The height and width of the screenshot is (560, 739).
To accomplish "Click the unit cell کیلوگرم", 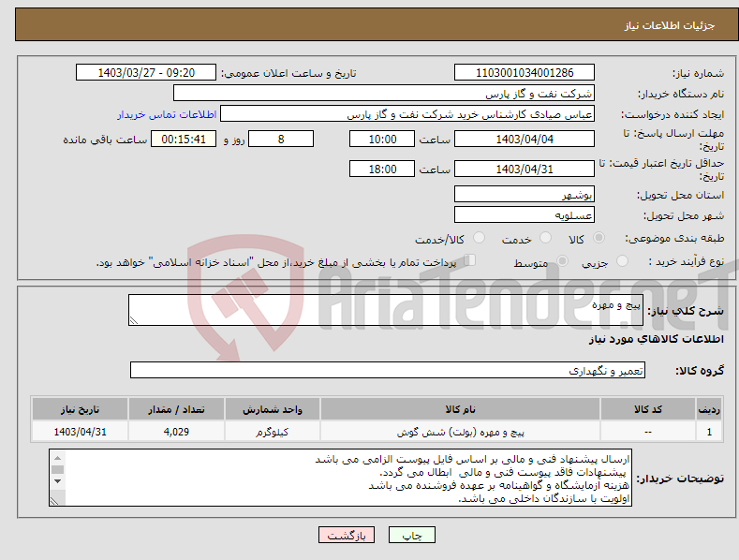I will coord(273,432).
